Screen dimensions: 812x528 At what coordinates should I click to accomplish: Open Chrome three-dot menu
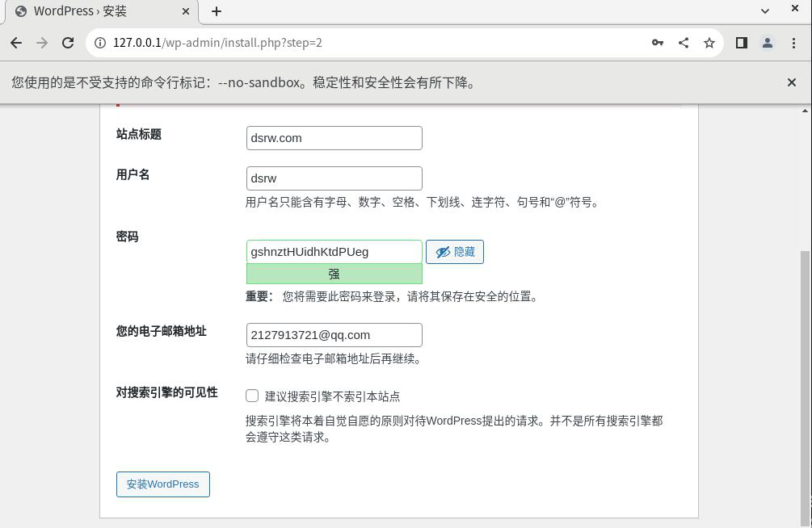tap(793, 43)
